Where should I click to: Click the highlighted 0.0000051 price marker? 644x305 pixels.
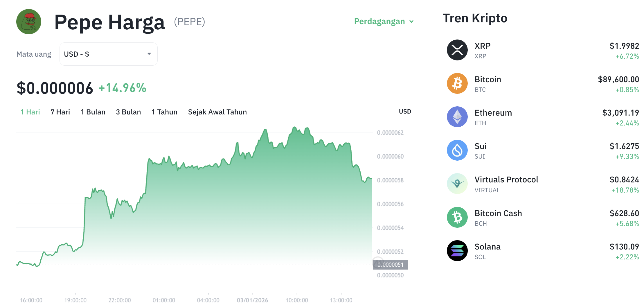coord(390,264)
